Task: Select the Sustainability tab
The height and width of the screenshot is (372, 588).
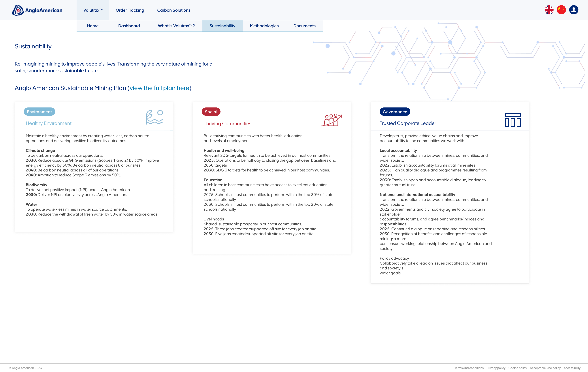Action: [x=222, y=26]
